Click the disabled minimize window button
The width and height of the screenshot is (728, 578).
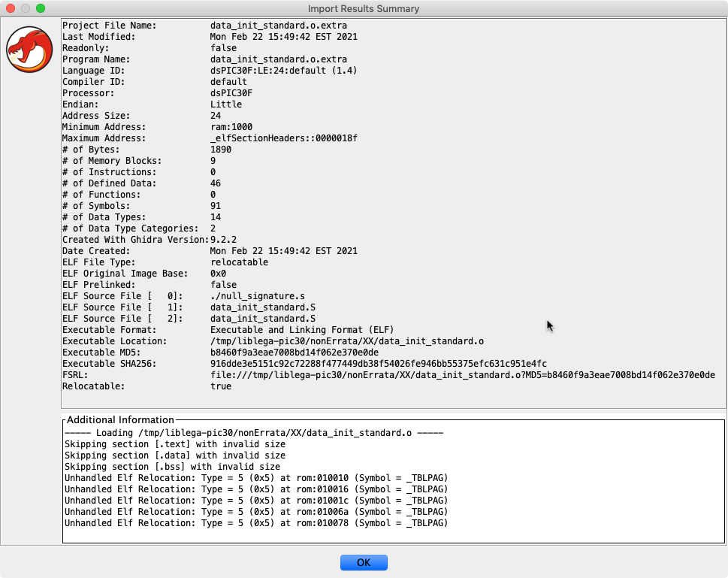click(x=26, y=8)
